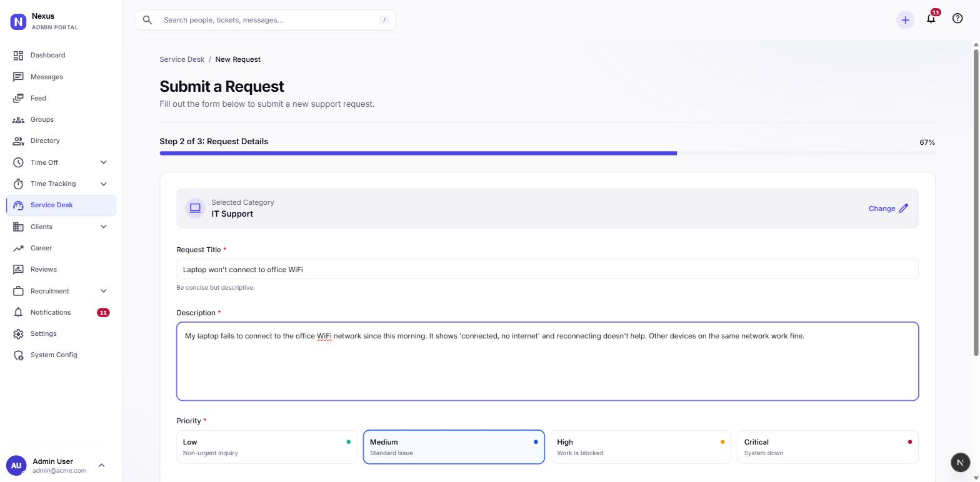The image size is (980, 482).
Task: Select High priority option
Action: (641, 447)
